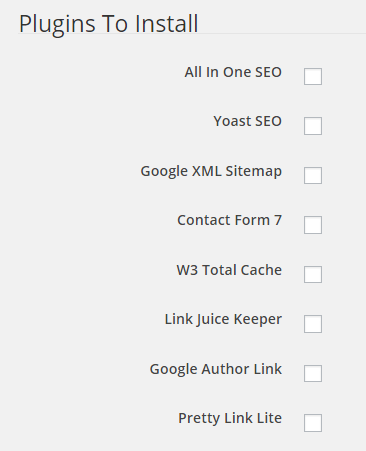Tick the Yoast SEO checkbox
366x451 pixels.
[313, 126]
